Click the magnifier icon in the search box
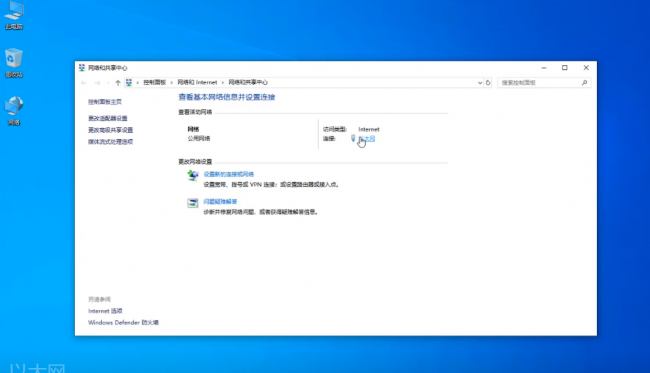Screen dimensions: 650x373 (x=584, y=82)
